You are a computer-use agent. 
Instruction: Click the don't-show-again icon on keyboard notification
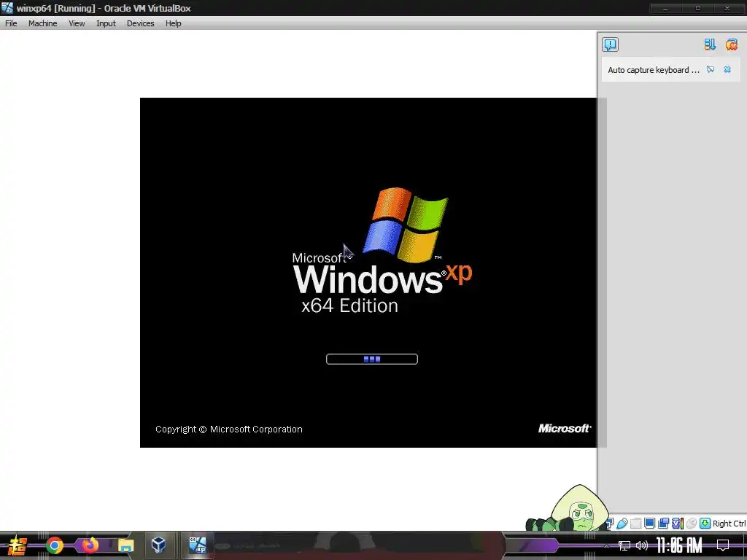(x=711, y=69)
